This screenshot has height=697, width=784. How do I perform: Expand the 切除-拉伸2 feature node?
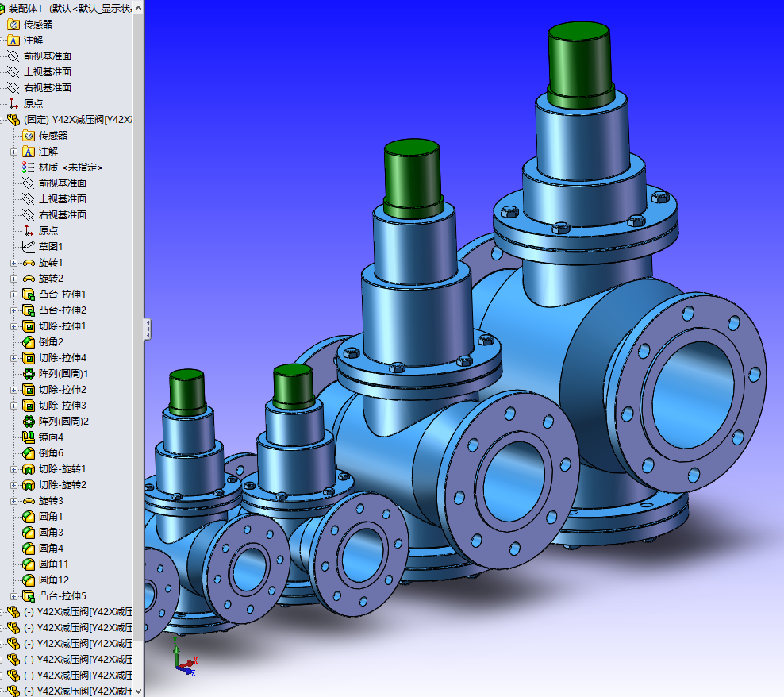[x=14, y=390]
